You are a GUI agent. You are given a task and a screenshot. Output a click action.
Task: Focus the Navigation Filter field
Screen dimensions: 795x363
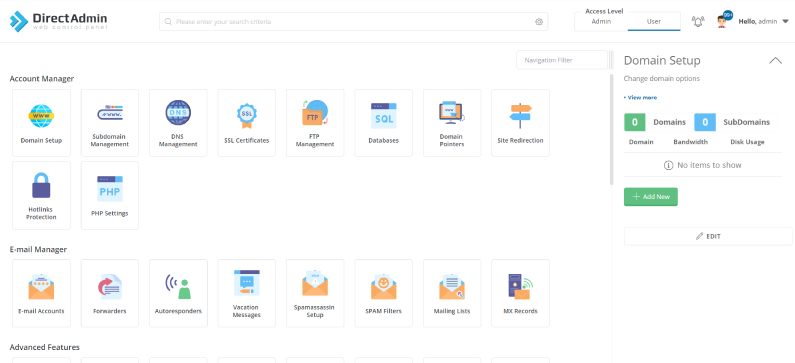tap(562, 60)
